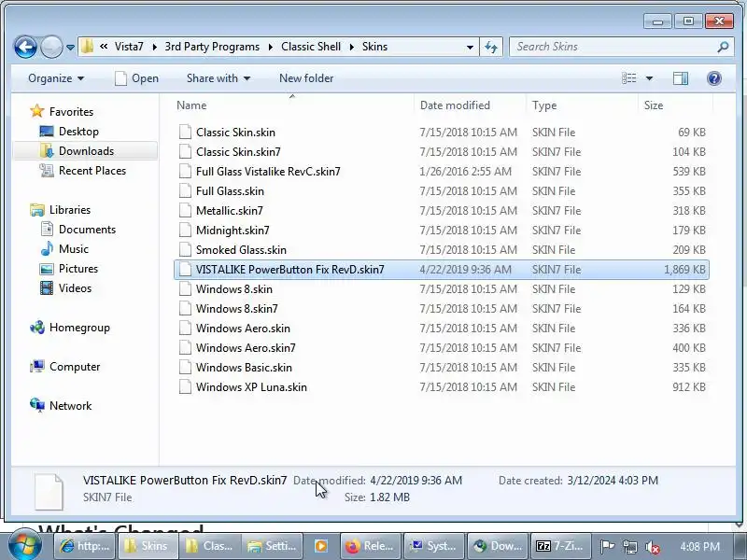Open Help with the question mark icon
Image resolution: width=747 pixels, height=560 pixels.
coord(714,78)
